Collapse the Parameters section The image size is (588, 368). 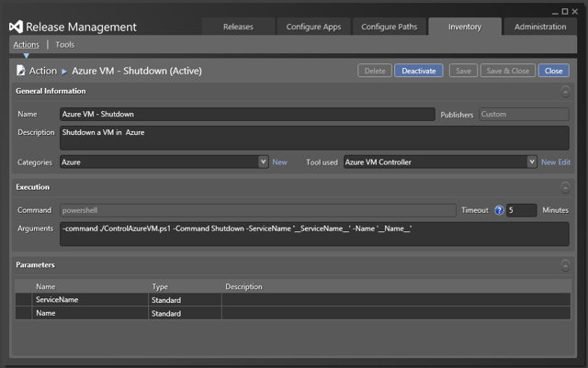pyautogui.click(x=565, y=265)
